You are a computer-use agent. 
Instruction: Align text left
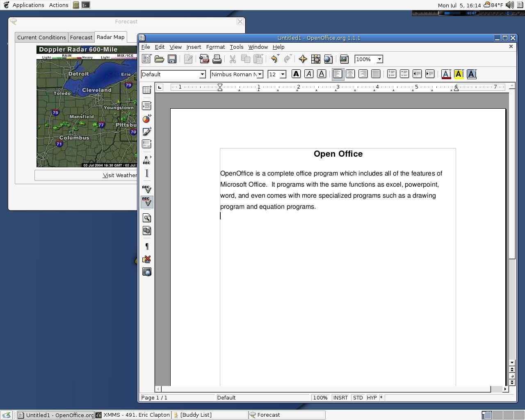click(338, 74)
